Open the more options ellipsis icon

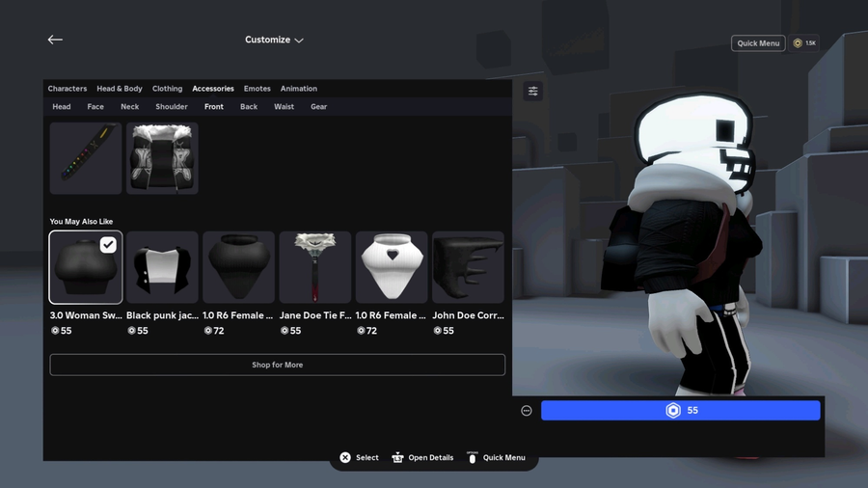(527, 411)
